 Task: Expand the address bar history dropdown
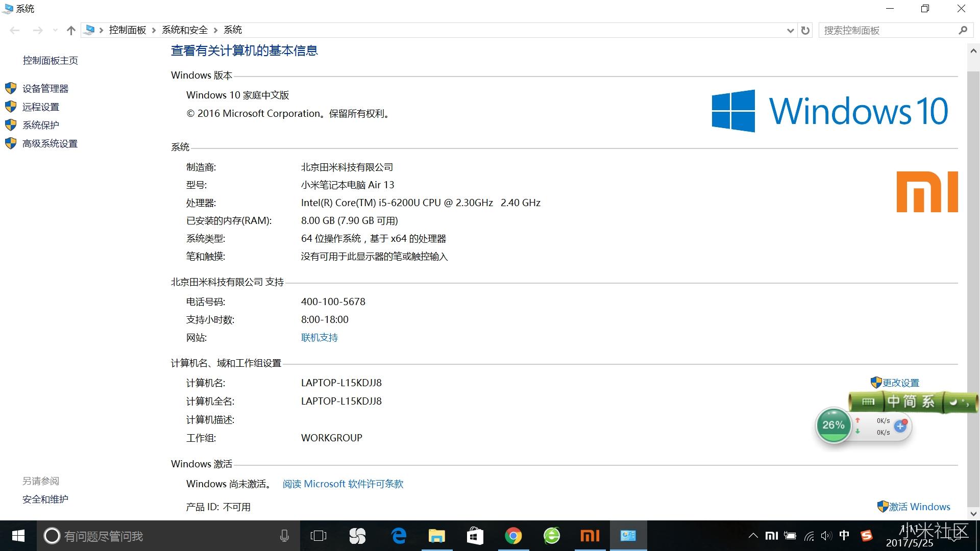791,30
